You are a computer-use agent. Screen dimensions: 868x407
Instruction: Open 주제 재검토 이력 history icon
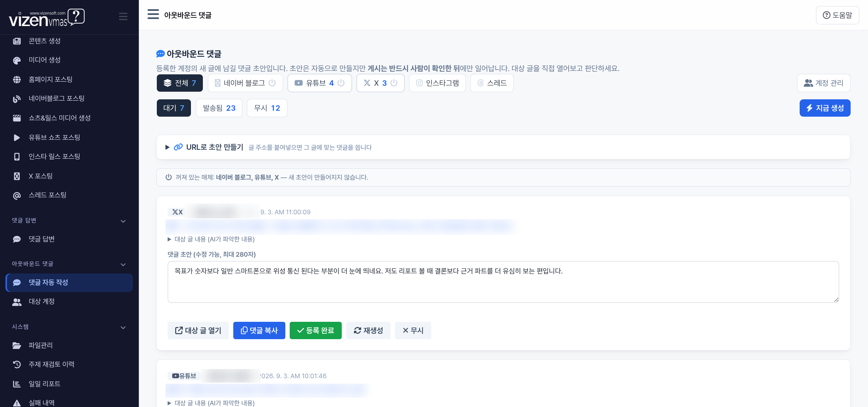point(17,364)
